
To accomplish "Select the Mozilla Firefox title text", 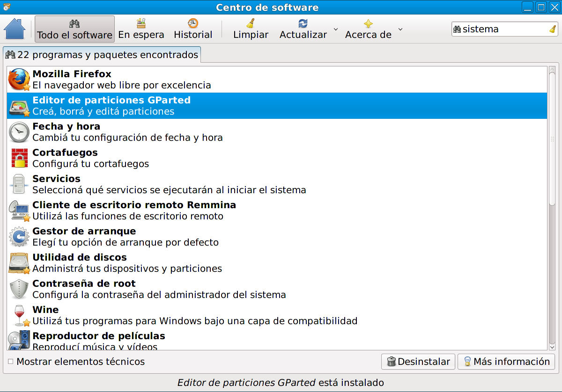I will [x=72, y=74].
